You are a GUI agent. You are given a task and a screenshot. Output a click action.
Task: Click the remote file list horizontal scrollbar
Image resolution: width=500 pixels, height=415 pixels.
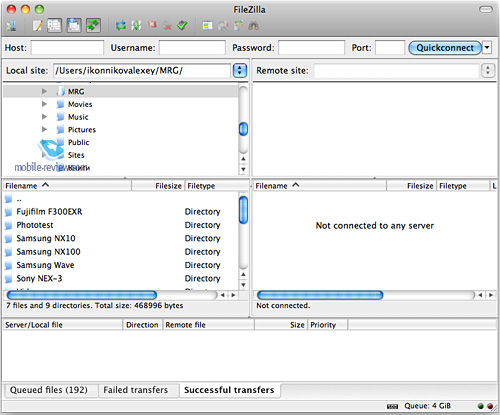click(320, 295)
